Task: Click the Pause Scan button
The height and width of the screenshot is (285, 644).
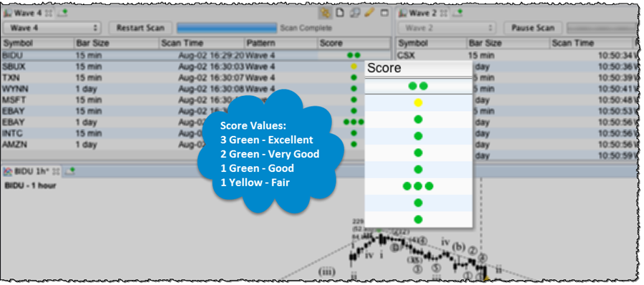Action: 532,28
